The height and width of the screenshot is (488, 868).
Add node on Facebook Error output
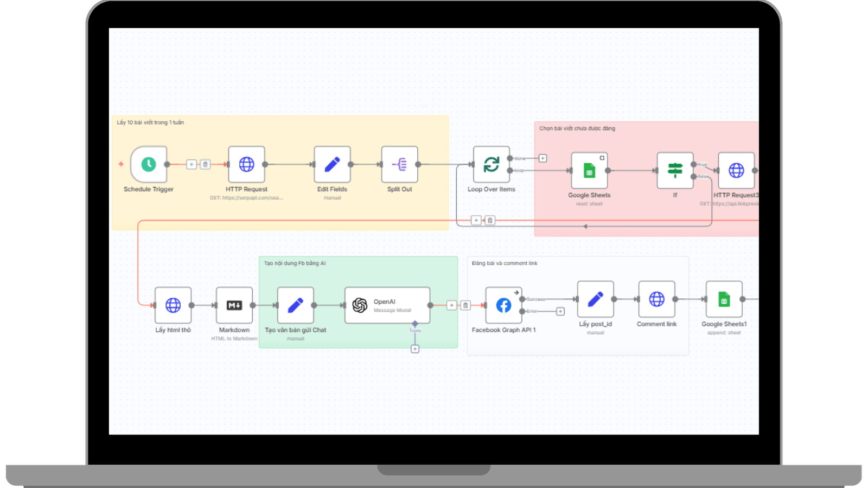point(560,311)
